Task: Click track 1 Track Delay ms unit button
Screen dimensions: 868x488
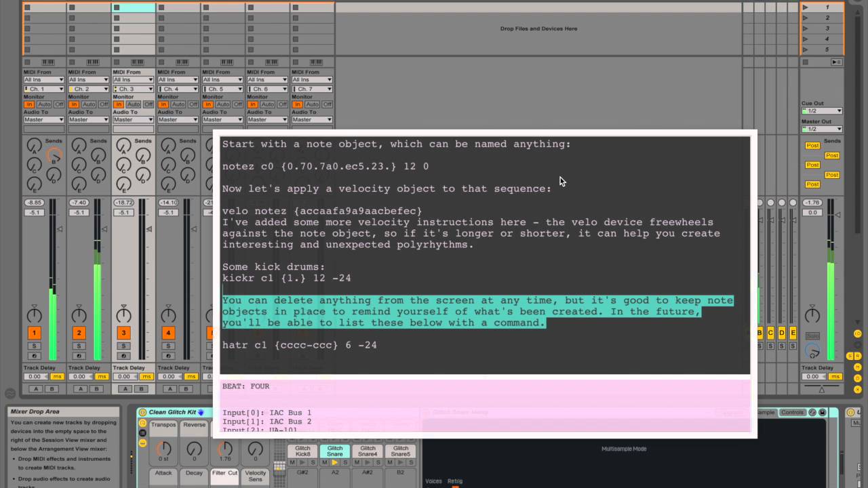Action: tap(57, 377)
